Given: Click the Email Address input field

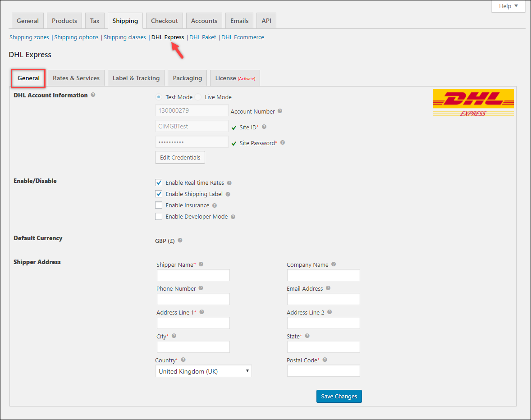Looking at the screenshot, I should (x=323, y=299).
